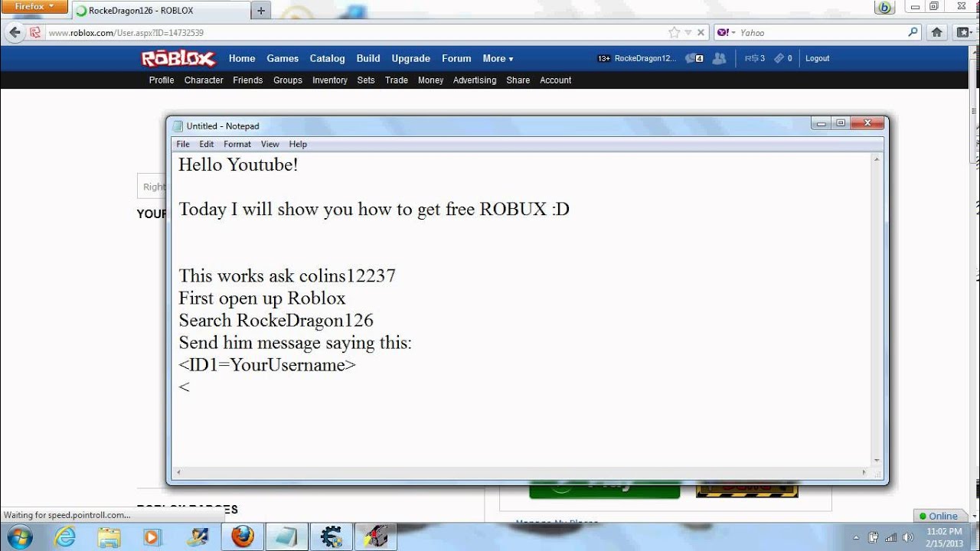The height and width of the screenshot is (551, 980).
Task: Go to the Firefox home page icon
Action: click(936, 33)
